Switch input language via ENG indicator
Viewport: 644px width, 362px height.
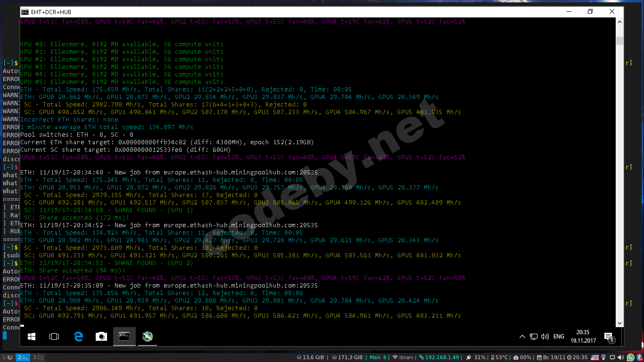pyautogui.click(x=559, y=337)
